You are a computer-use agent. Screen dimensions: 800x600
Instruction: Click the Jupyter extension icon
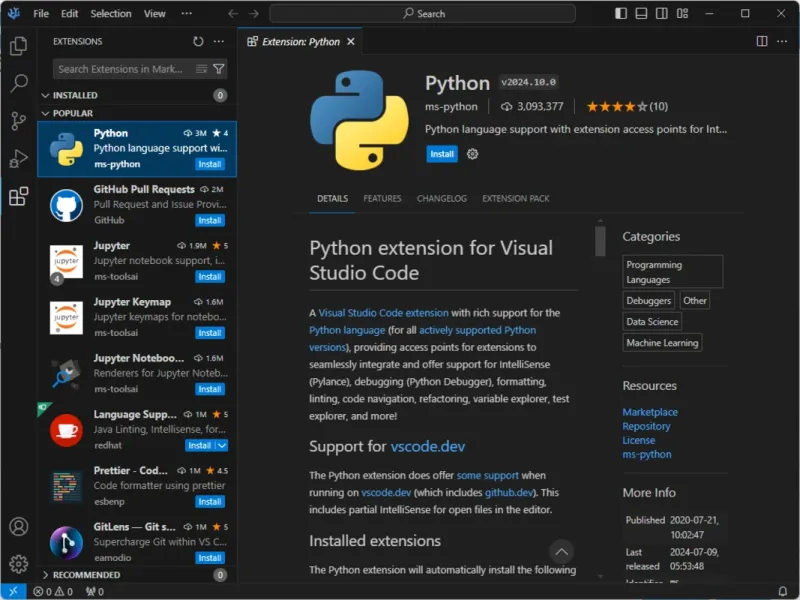[x=66, y=262]
